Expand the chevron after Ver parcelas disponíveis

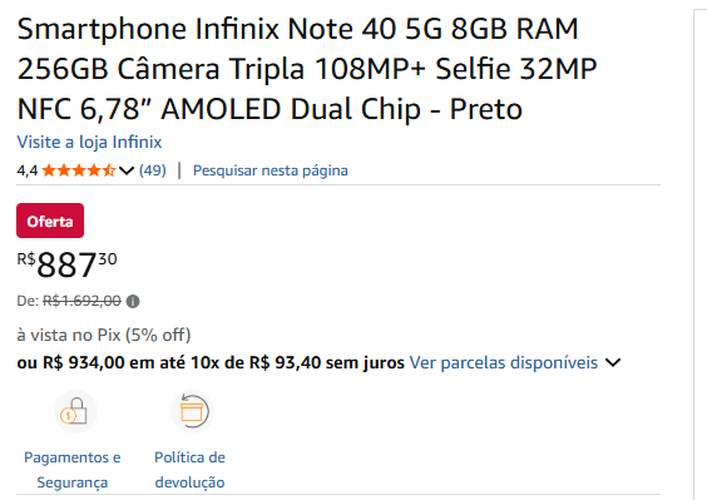(x=613, y=362)
